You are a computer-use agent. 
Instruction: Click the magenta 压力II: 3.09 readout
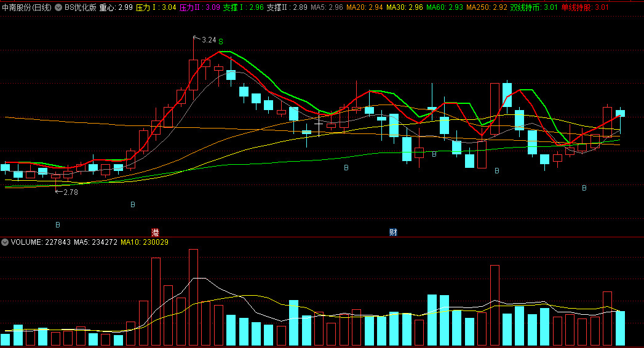point(200,7)
